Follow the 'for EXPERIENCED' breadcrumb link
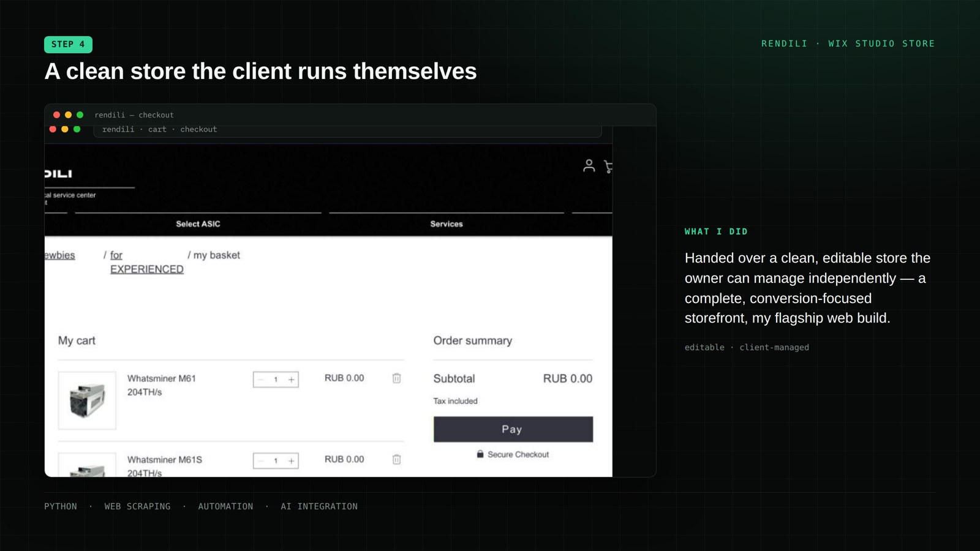Viewport: 980px width, 551px height. click(147, 262)
